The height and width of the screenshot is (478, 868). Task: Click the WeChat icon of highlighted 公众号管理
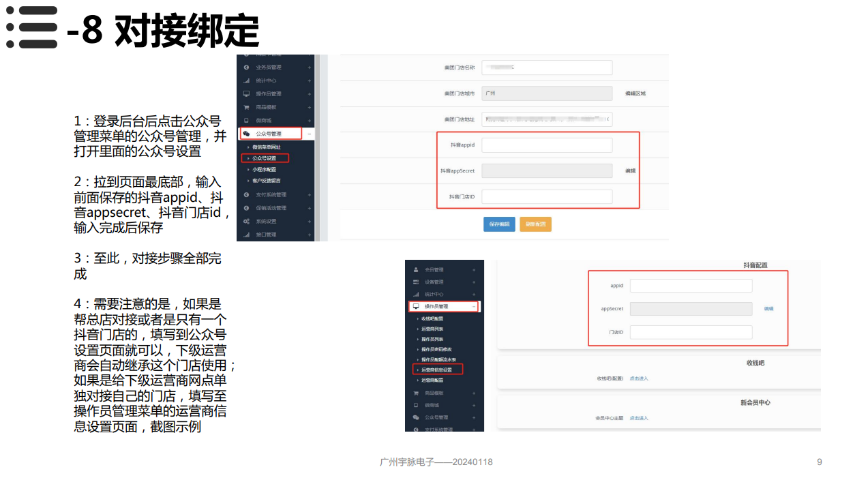coord(246,134)
